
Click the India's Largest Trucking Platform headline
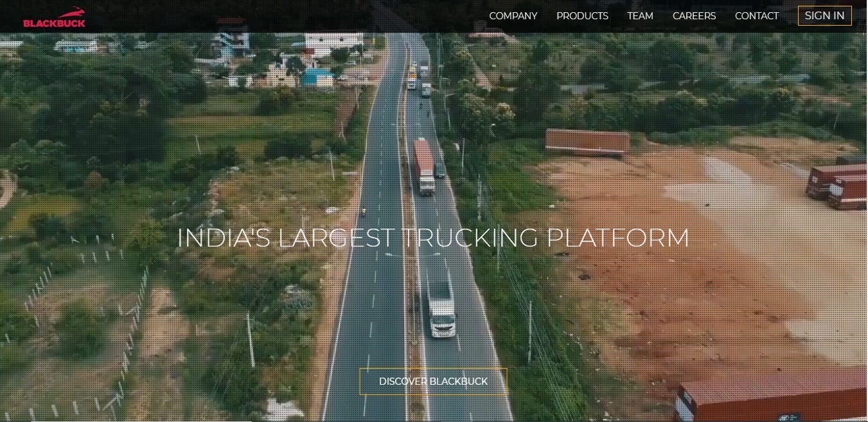[x=433, y=238]
